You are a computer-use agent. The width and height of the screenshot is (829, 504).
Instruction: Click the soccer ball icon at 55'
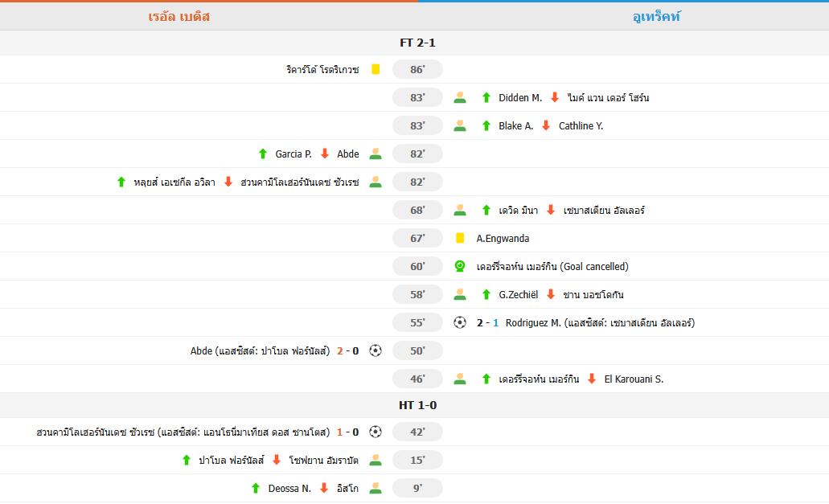[x=460, y=322]
